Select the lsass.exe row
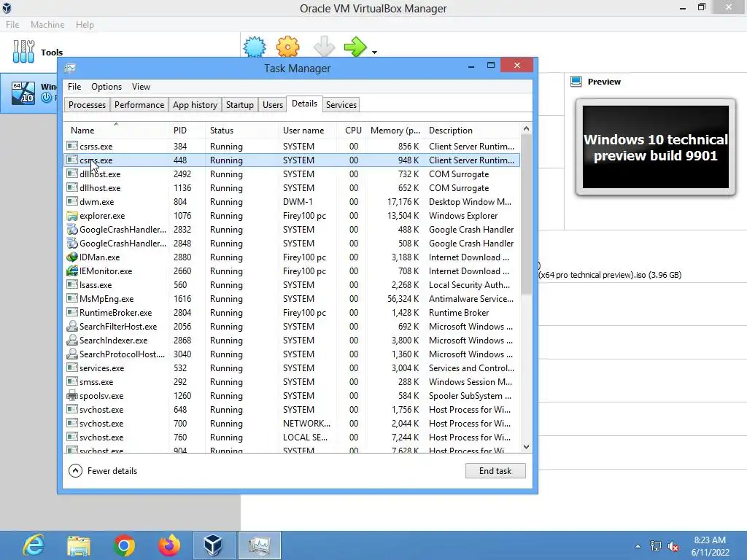The image size is (747, 560). click(x=292, y=285)
